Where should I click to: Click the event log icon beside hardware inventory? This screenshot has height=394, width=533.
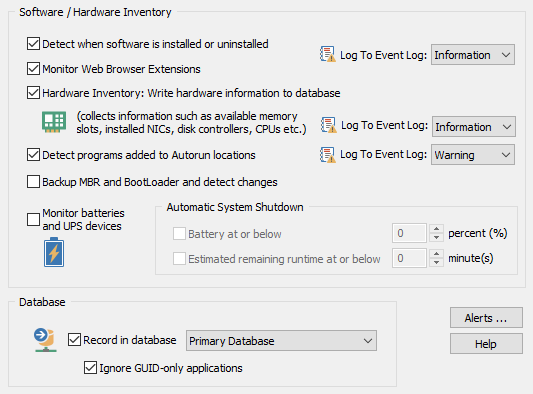pos(328,125)
